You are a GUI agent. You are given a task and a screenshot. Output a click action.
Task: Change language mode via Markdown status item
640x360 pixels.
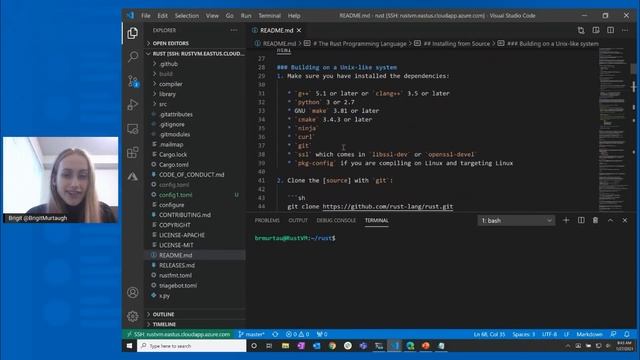click(589, 334)
